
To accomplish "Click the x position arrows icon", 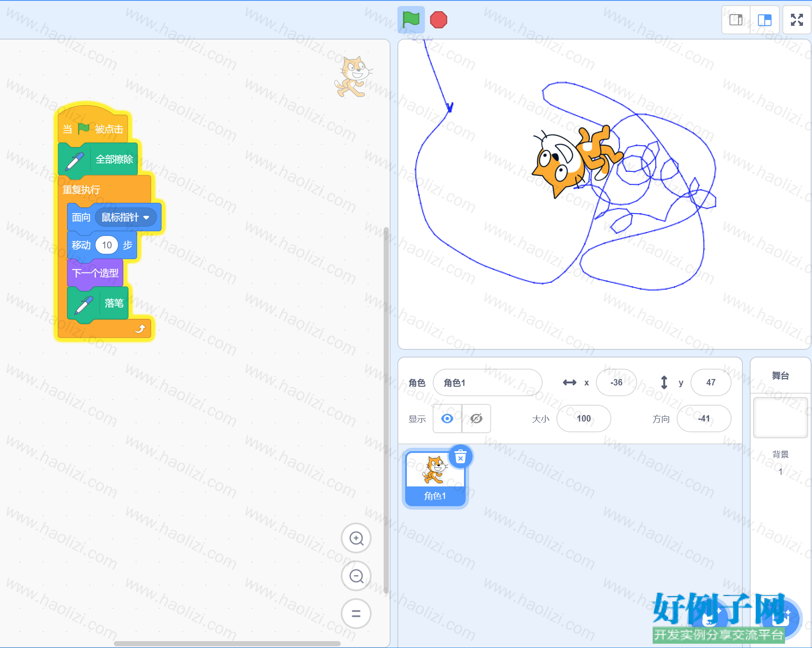I will [x=570, y=382].
